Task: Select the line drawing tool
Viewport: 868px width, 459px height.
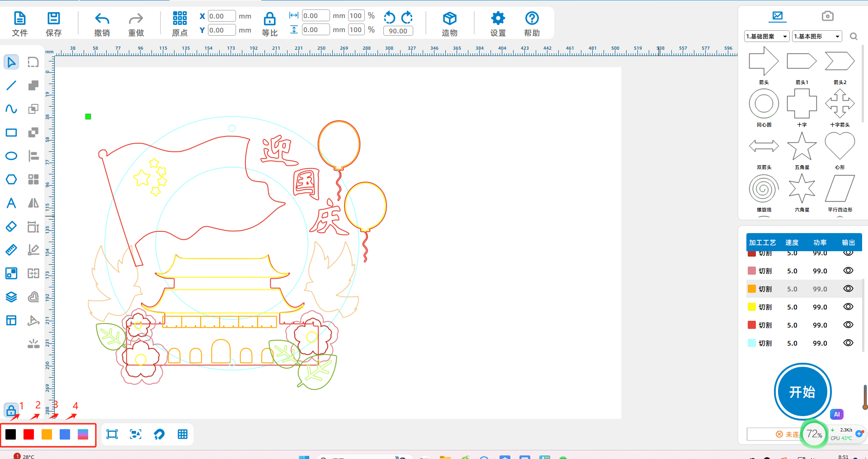Action: coord(11,85)
